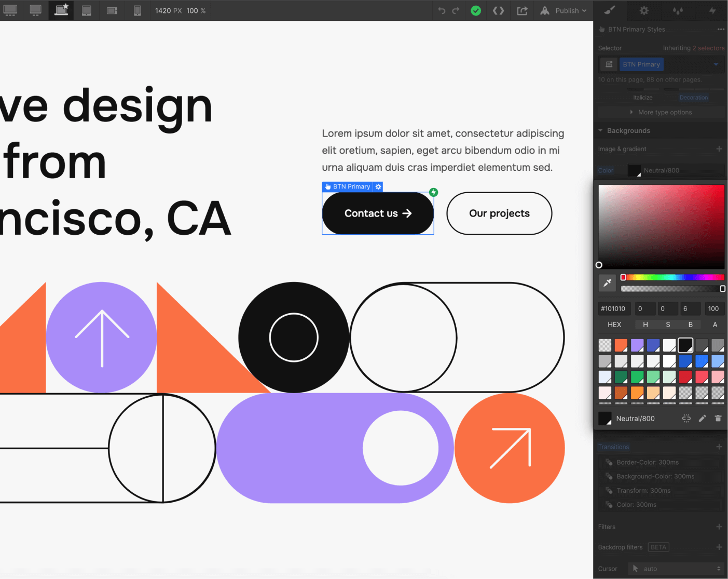This screenshot has height=579, width=728.
Task: Click the brightness value field showing 6
Action: [x=690, y=308]
